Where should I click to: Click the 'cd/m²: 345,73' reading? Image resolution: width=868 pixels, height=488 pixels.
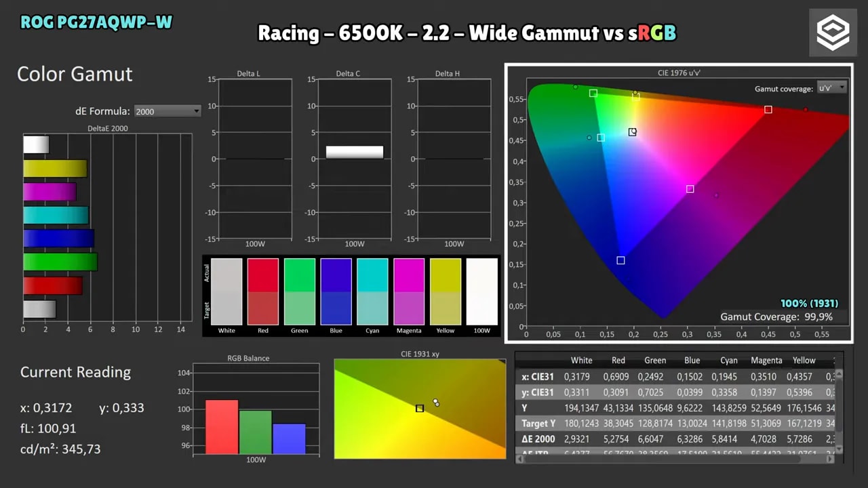[60, 449]
